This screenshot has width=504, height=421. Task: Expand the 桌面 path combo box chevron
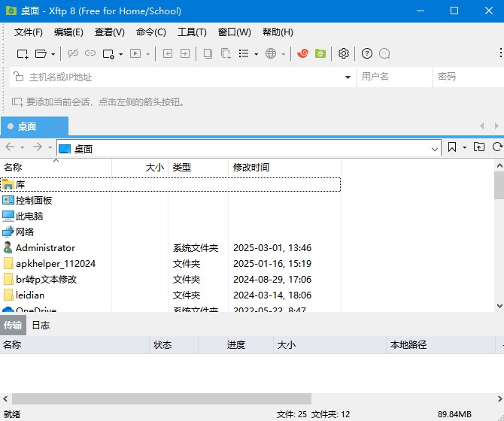click(x=435, y=150)
